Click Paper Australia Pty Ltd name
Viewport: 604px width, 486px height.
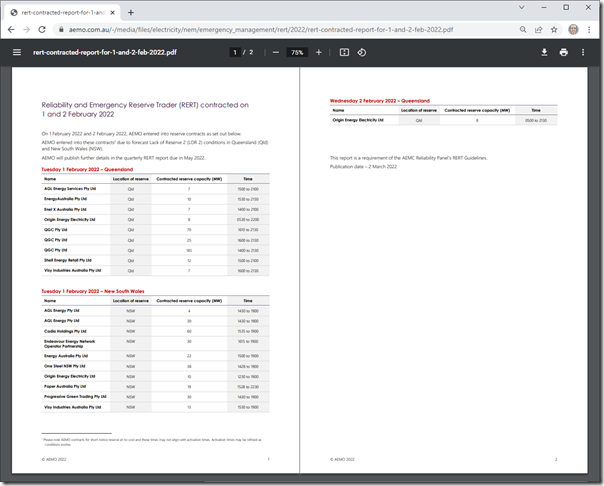(x=65, y=386)
